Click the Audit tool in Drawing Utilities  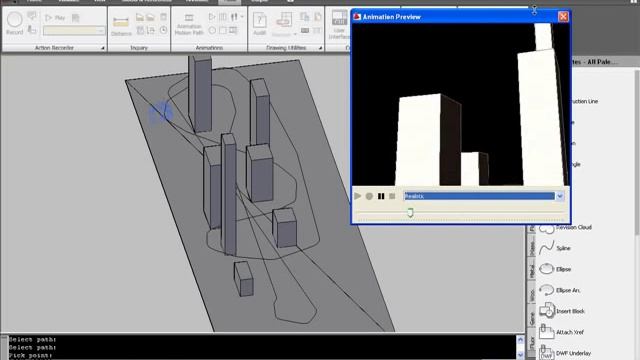pyautogui.click(x=260, y=24)
